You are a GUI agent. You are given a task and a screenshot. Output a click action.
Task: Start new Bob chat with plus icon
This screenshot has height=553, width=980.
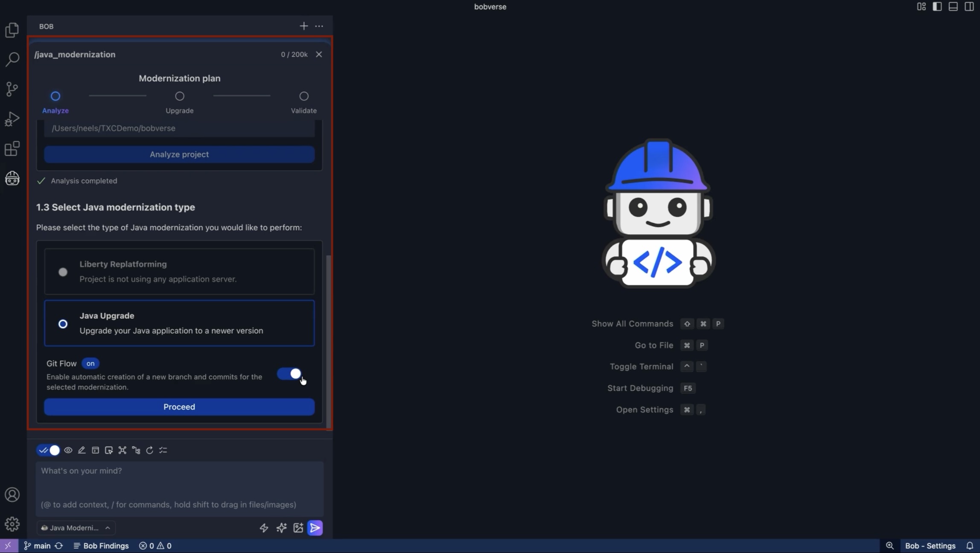coord(303,26)
